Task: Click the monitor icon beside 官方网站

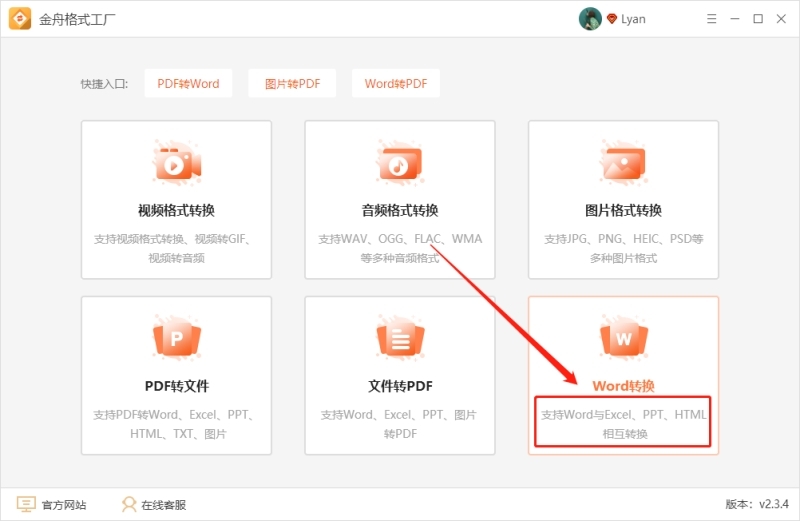Action: [26, 504]
